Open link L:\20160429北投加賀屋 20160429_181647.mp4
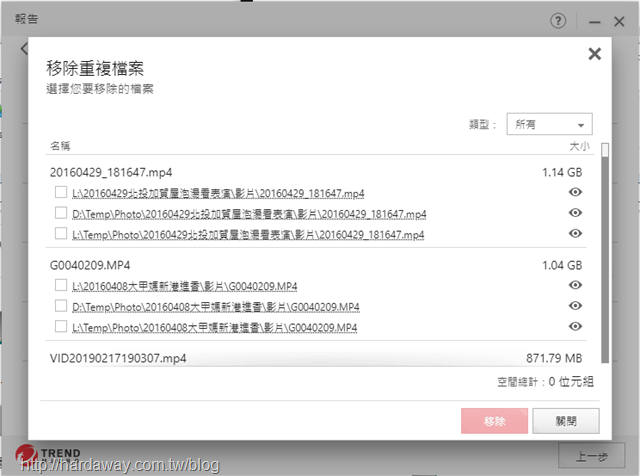This screenshot has width=640, height=476. click(x=218, y=193)
